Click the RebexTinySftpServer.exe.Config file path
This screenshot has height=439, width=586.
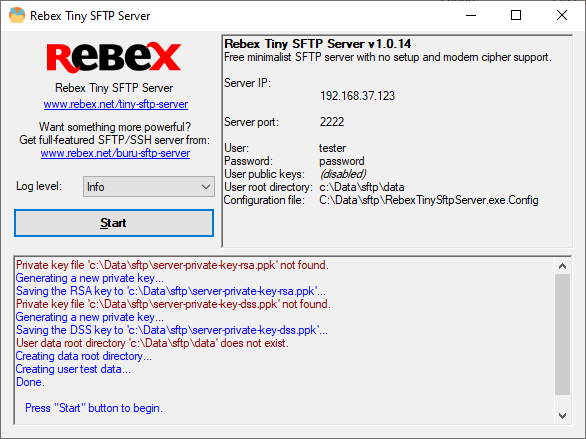coord(429,200)
